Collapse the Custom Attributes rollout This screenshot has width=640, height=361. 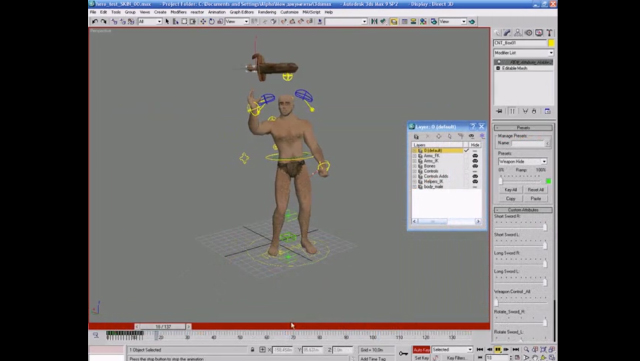pyautogui.click(x=524, y=210)
